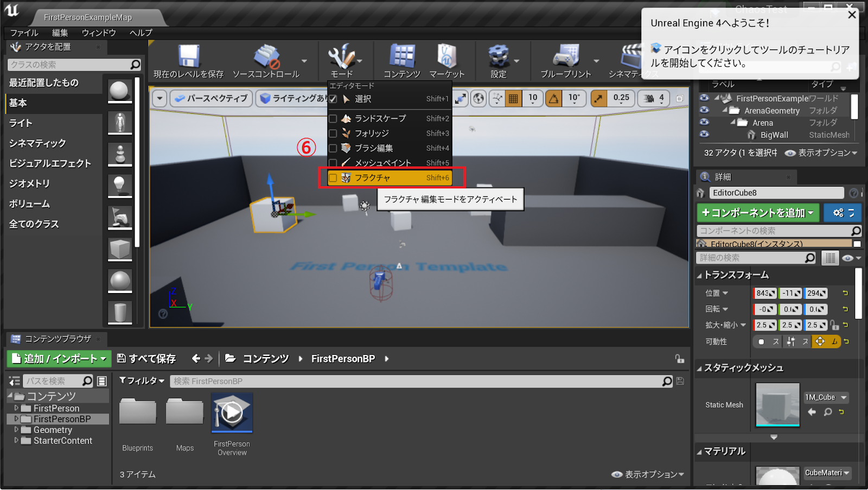Expand the StarterContent folder arrow
Image resolution: width=868 pixels, height=490 pixels.
click(x=16, y=441)
